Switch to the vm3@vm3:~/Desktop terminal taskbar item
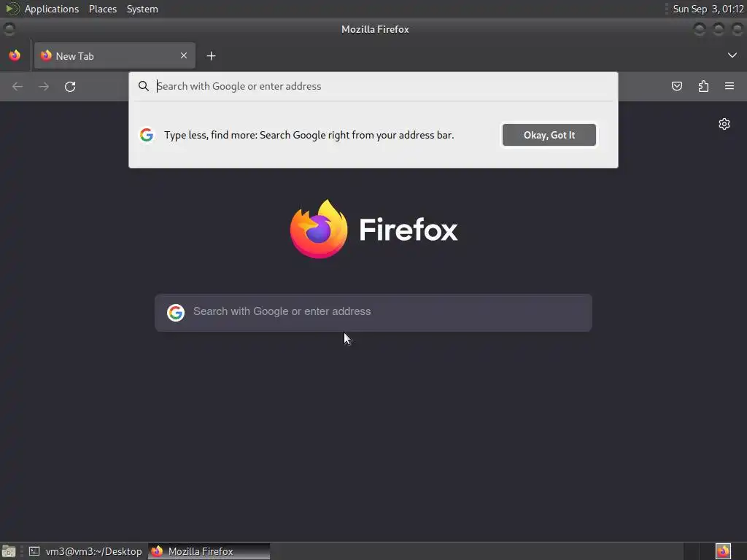The width and height of the screenshot is (747, 560). (85, 551)
